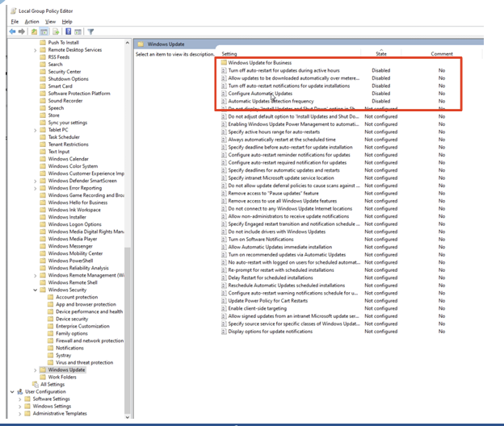Select Firewall and network protection folder

(90, 340)
